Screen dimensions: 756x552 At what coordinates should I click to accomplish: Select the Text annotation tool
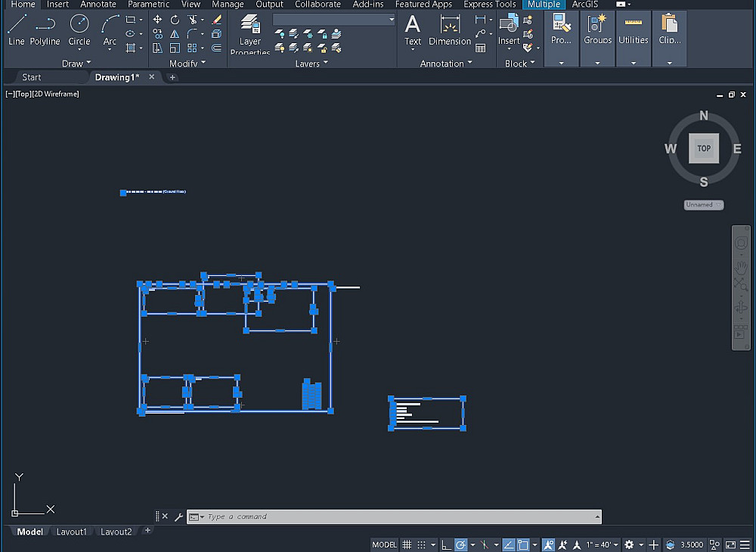[412, 30]
